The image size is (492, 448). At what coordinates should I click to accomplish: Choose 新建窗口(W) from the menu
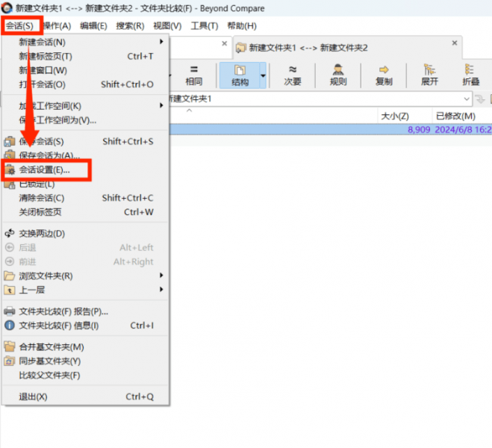tap(85, 70)
